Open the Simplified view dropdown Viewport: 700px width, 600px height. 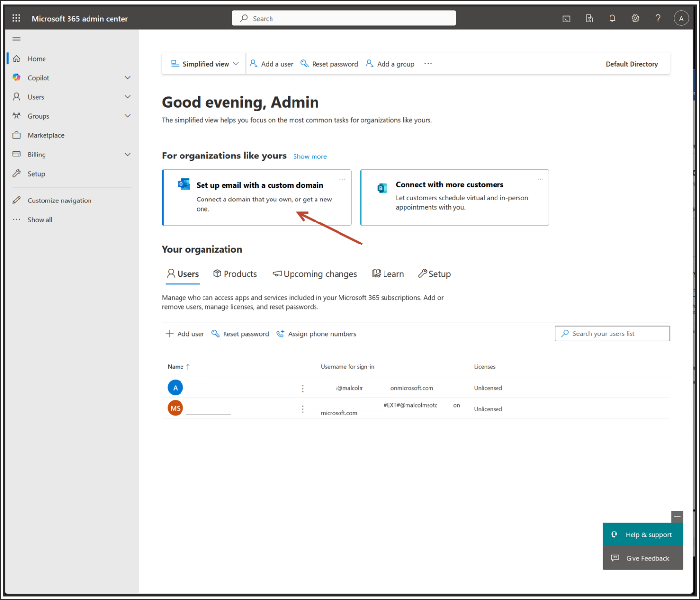205,64
